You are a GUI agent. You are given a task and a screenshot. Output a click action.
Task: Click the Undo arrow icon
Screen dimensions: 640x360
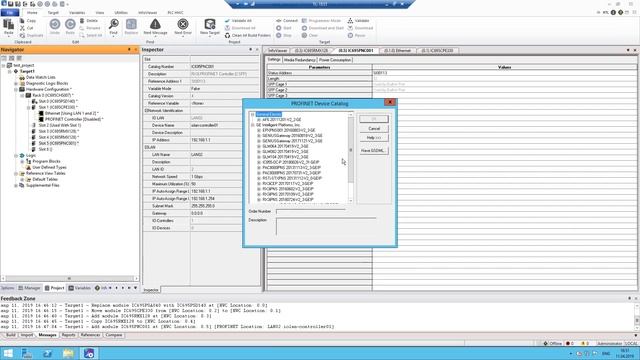click(x=55, y=24)
